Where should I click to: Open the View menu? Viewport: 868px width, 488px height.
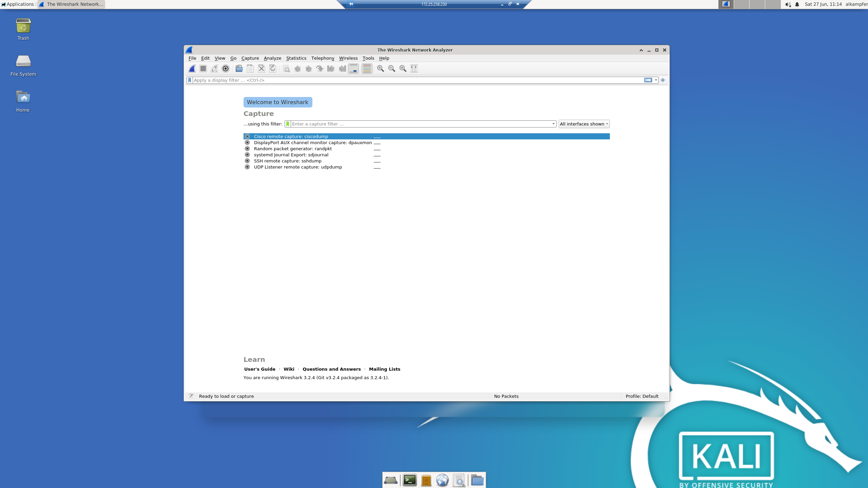[220, 58]
